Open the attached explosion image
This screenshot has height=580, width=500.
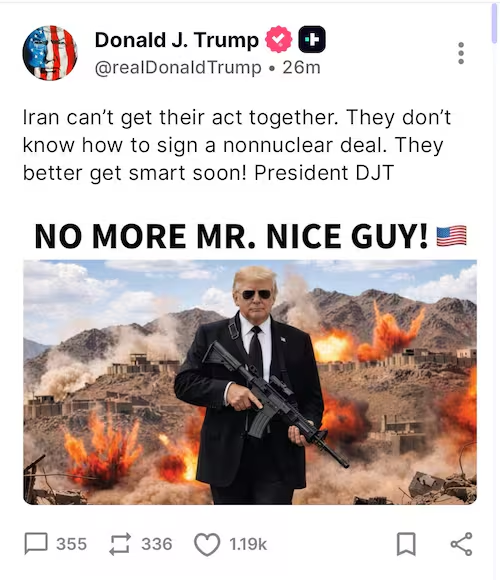pos(250,382)
